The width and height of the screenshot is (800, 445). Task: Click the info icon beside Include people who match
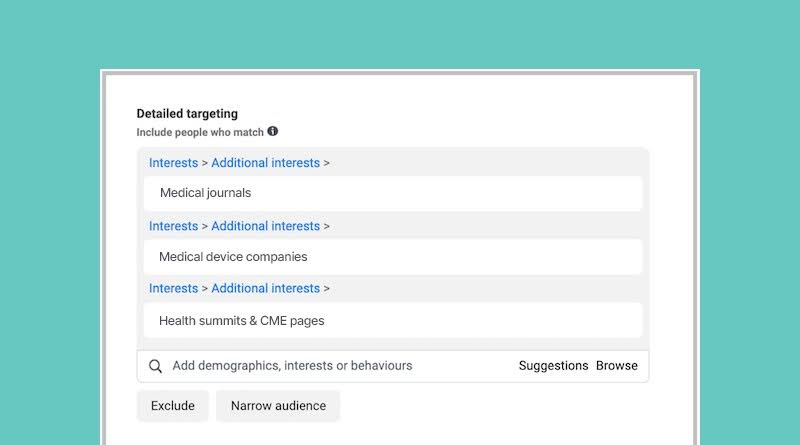pos(273,131)
